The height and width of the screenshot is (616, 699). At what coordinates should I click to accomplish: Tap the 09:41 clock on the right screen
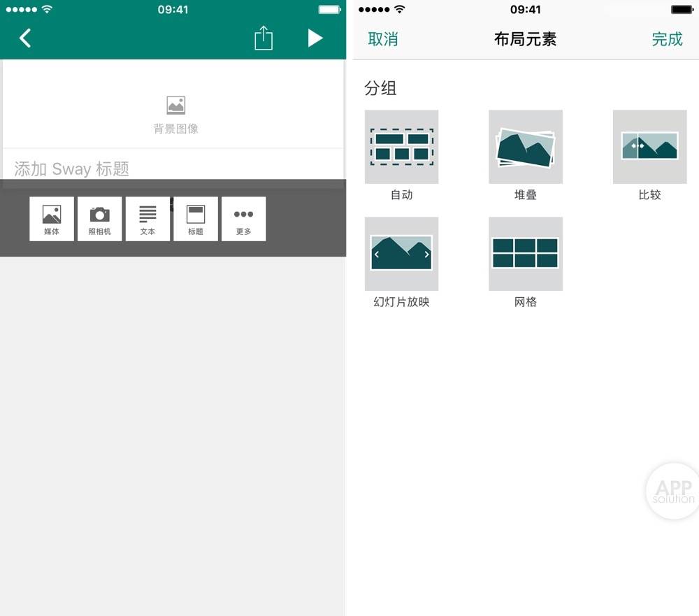pos(526,9)
